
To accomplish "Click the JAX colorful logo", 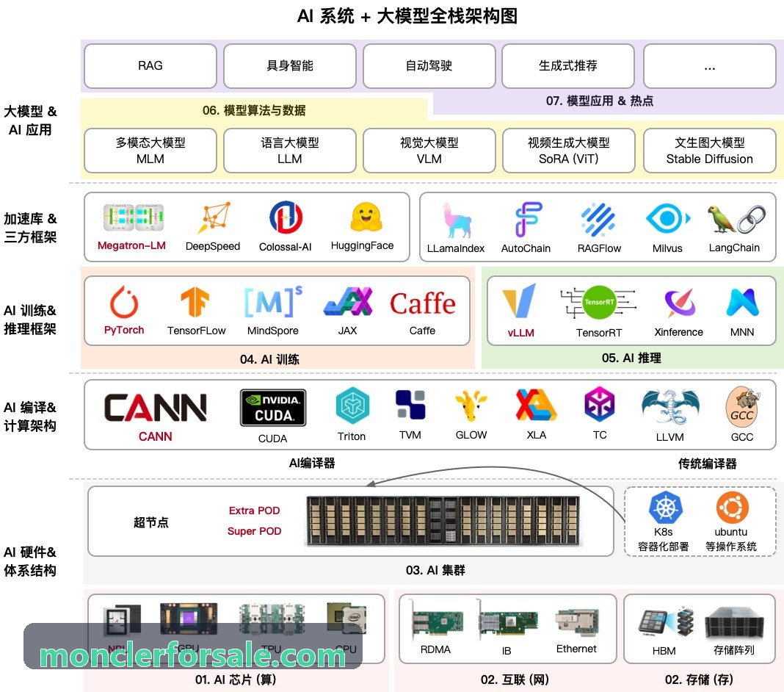I will pos(348,301).
